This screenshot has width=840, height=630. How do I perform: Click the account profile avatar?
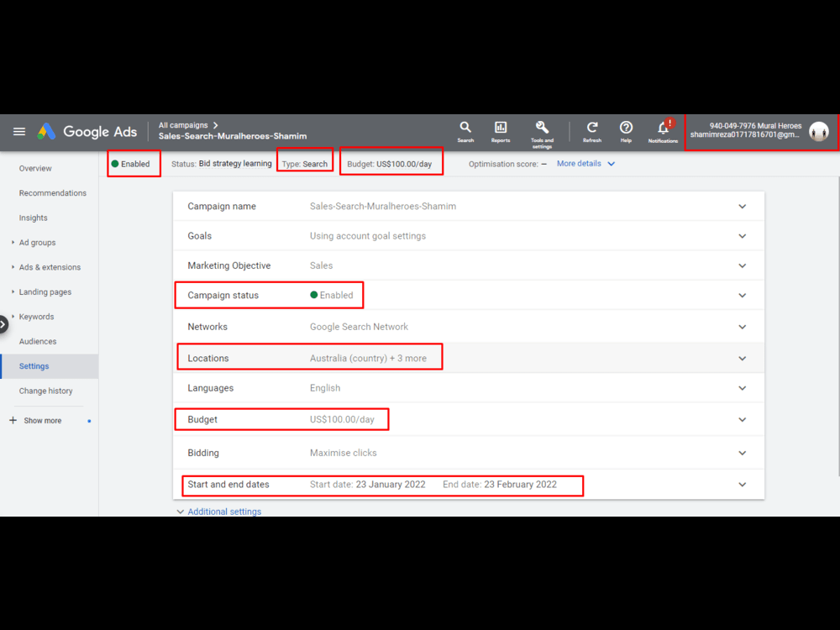point(818,131)
